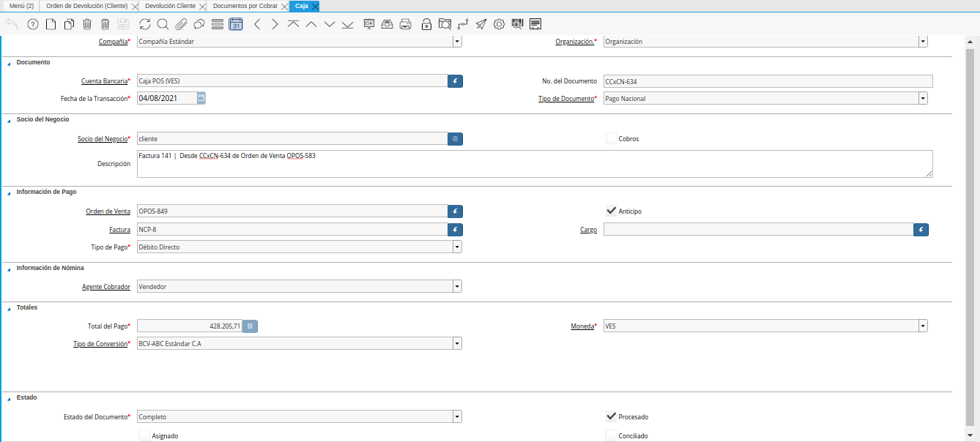Click Socio del Negocio search button
The width and height of the screenshot is (980, 442).
pyautogui.click(x=455, y=138)
